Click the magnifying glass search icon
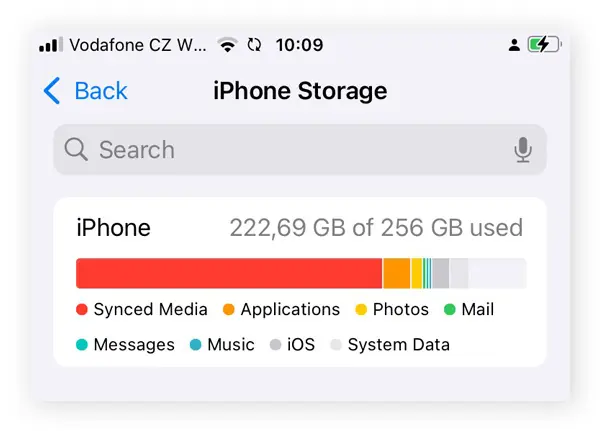The width and height of the screenshot is (600, 431). click(x=76, y=149)
